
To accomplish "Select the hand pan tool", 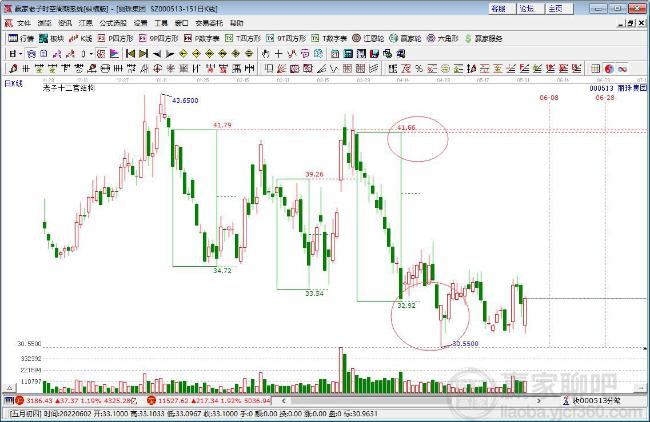I will click(266, 54).
